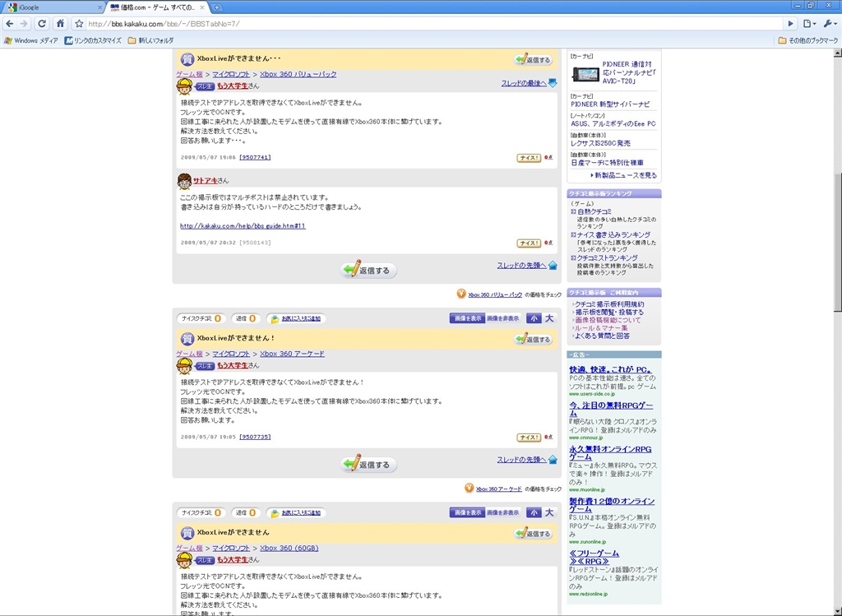This screenshot has width=842, height=616.
Task: Click the yen icon beside Xbox 360 バリューパック
Action: pyautogui.click(x=461, y=294)
